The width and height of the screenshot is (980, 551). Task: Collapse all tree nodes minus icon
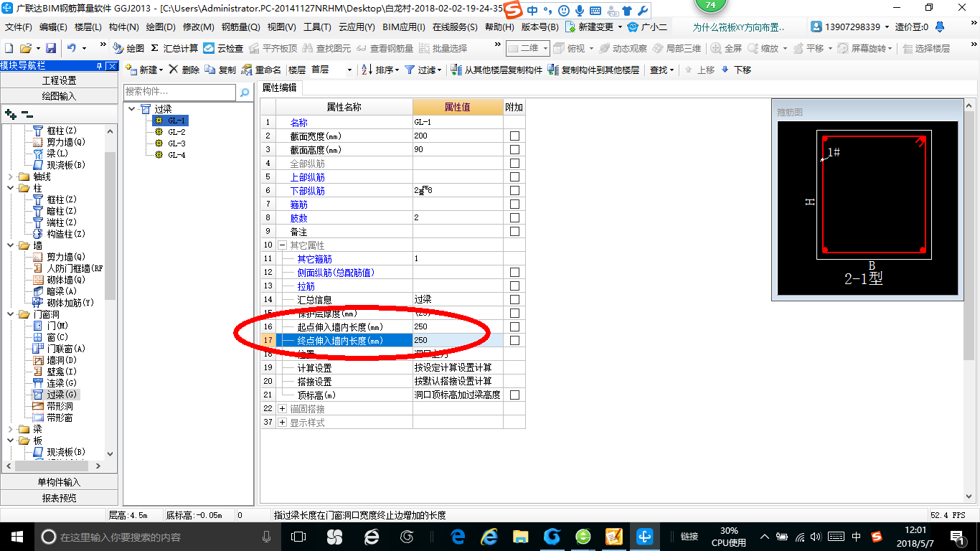click(x=27, y=113)
